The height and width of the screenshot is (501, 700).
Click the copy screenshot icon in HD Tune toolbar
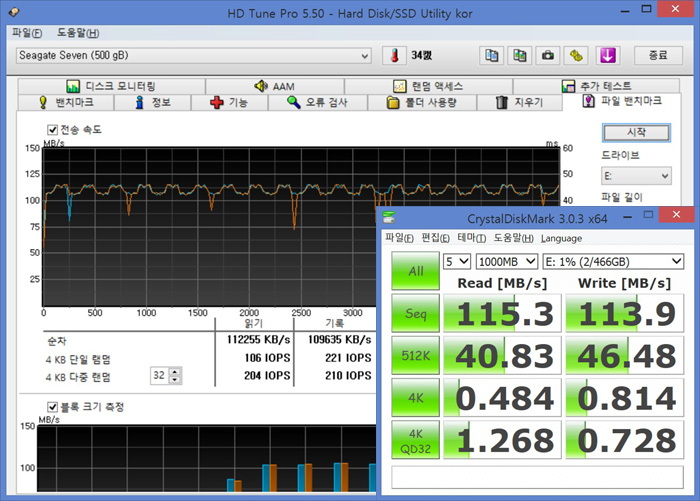coord(520,56)
